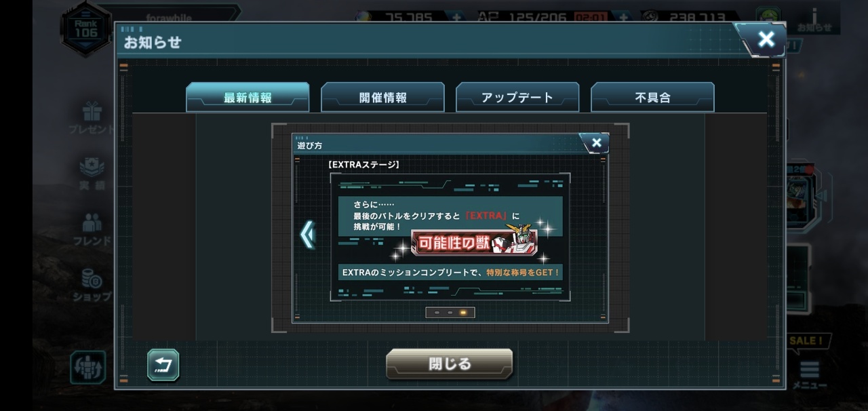868x411 pixels.
Task: Open the プレゼント gift icon
Action: [91, 117]
